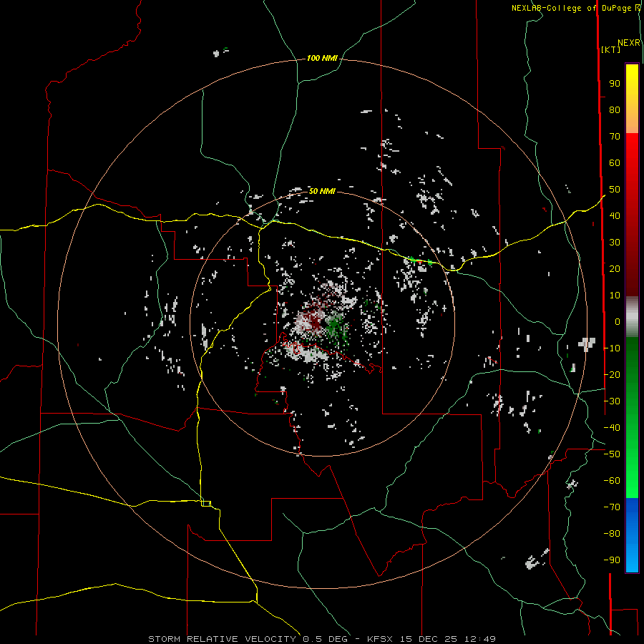Click the 40 value on velocity scale
Screen dimensions: 644x644
(x=615, y=216)
